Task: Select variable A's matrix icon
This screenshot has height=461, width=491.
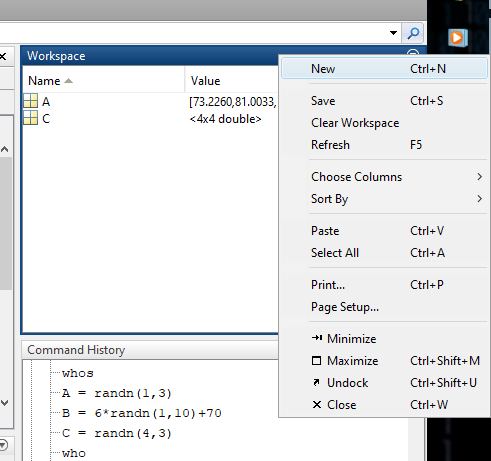Action: [x=31, y=101]
